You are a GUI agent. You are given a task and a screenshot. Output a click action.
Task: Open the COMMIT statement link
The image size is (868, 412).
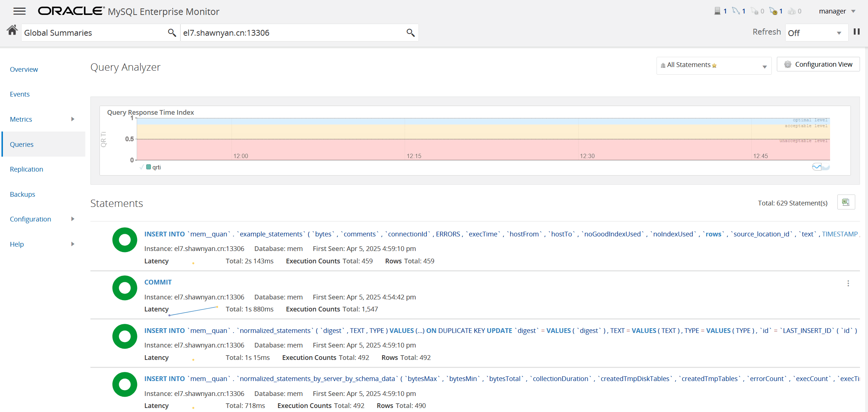(158, 282)
